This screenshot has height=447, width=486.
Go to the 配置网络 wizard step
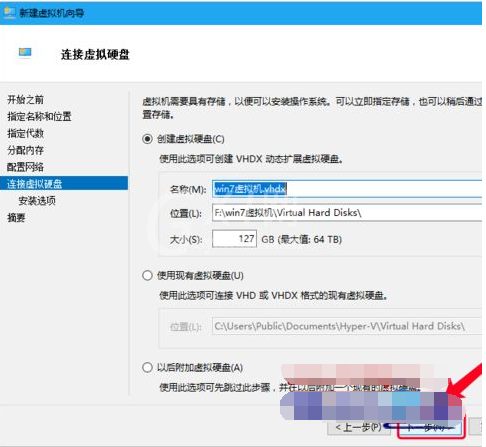pyautogui.click(x=25, y=167)
